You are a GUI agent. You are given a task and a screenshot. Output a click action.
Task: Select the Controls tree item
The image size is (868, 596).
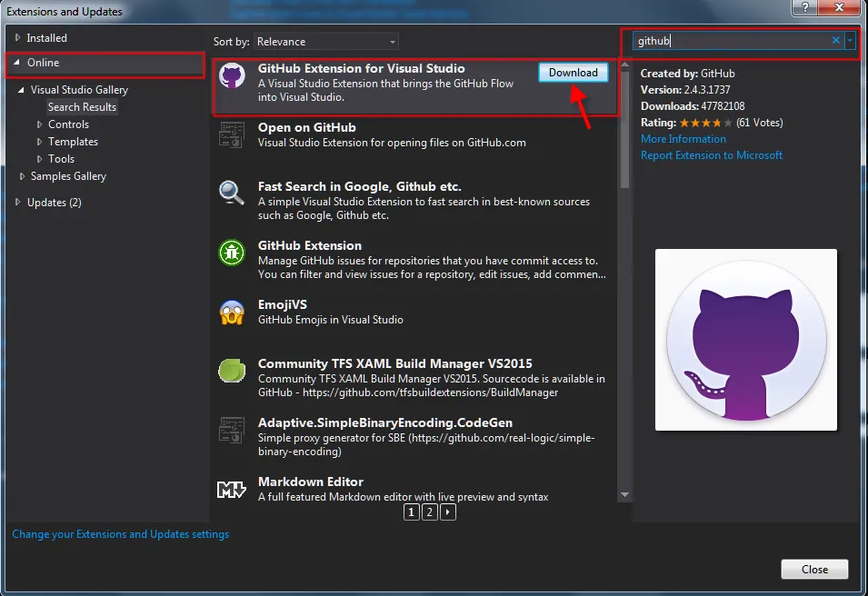[68, 124]
